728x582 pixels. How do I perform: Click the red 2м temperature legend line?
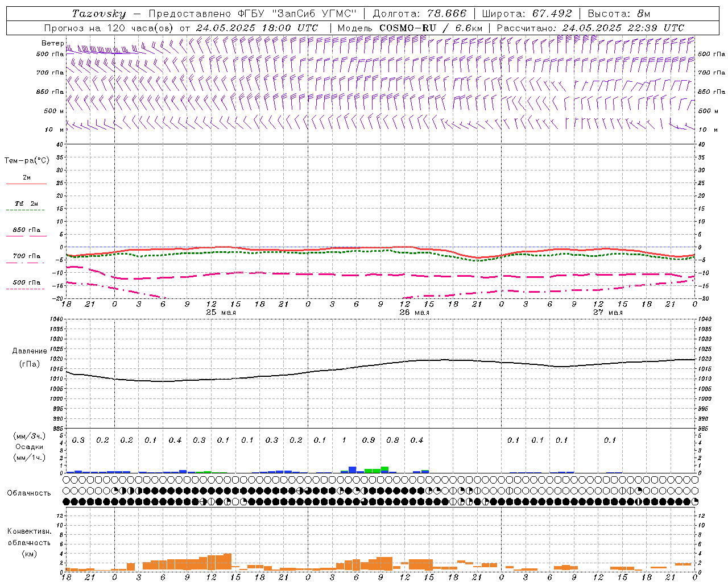tap(26, 184)
